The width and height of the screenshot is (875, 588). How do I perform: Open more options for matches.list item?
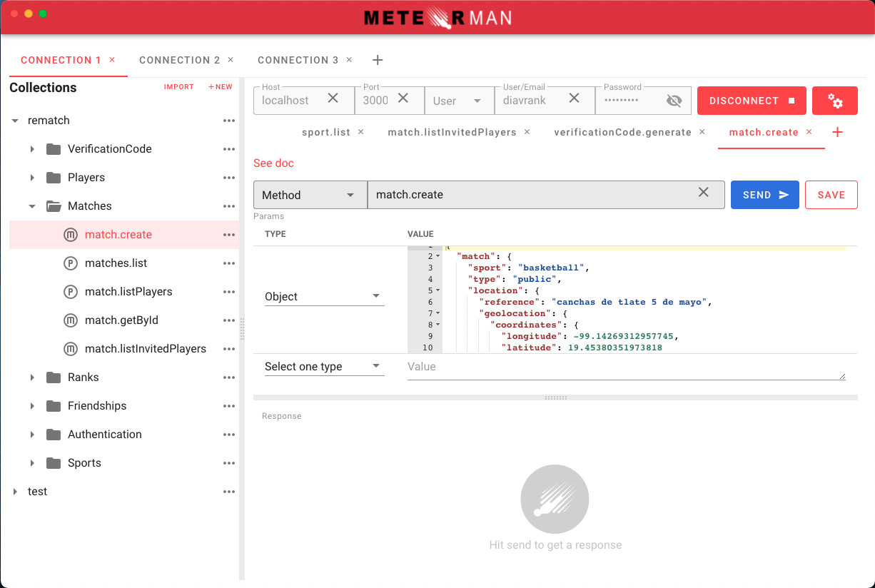click(228, 263)
